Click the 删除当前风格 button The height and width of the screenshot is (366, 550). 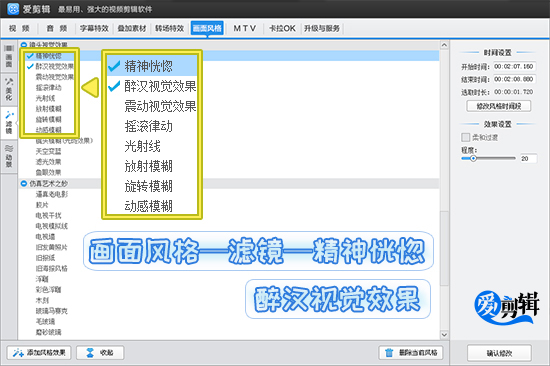click(x=411, y=352)
